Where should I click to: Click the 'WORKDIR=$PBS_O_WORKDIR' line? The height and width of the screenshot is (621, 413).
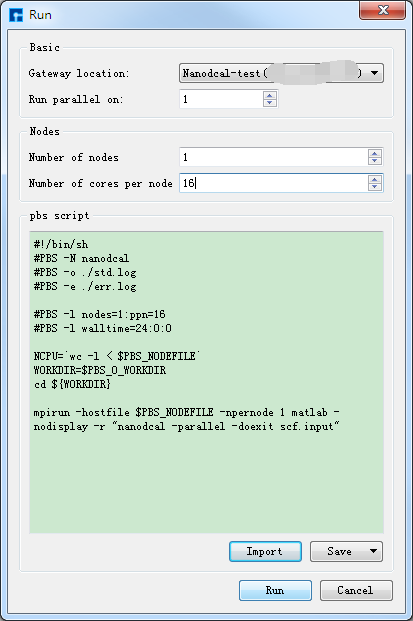100,370
